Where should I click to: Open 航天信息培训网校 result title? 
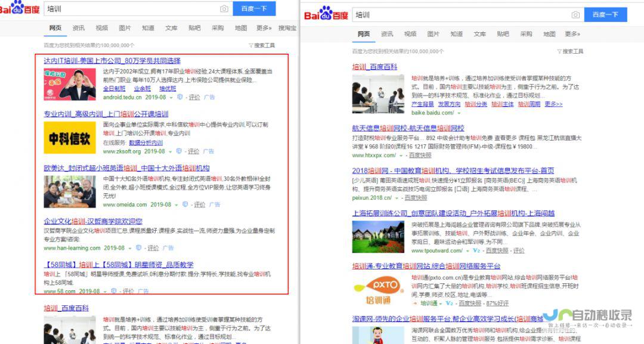(408, 129)
